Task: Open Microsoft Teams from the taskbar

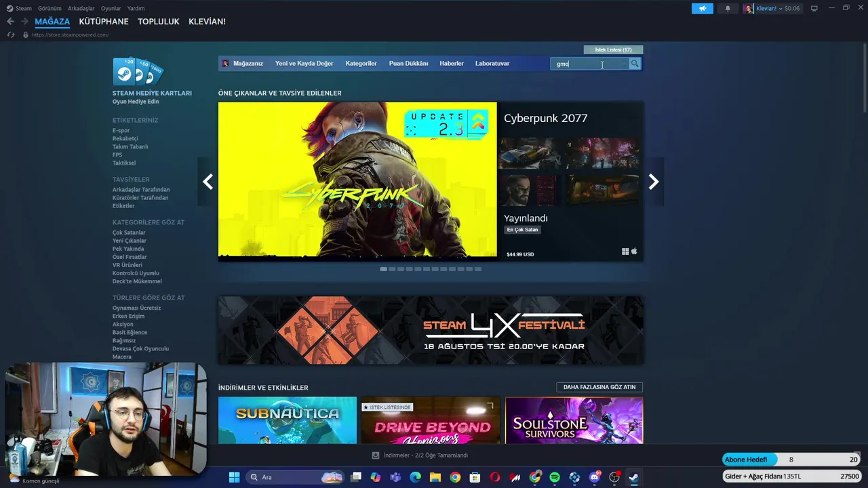Action: 395,477
